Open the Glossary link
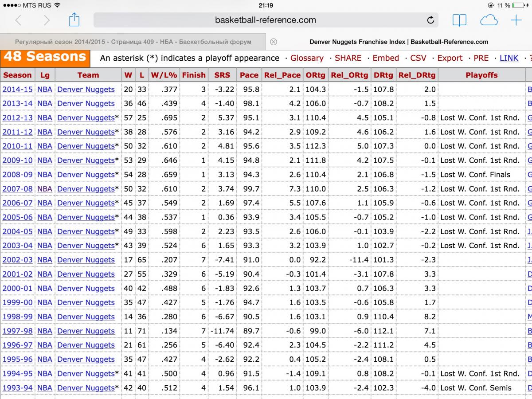This screenshot has height=399, width=532. point(307,58)
